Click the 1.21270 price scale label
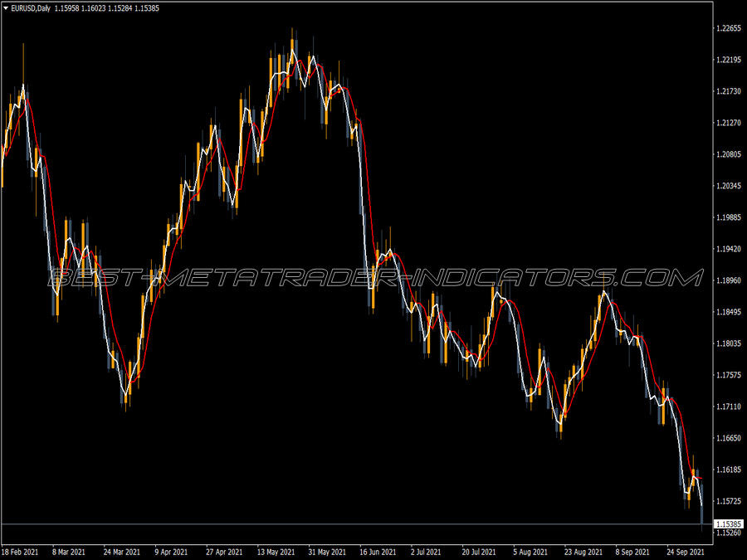This screenshot has width=747, height=560. pos(729,123)
